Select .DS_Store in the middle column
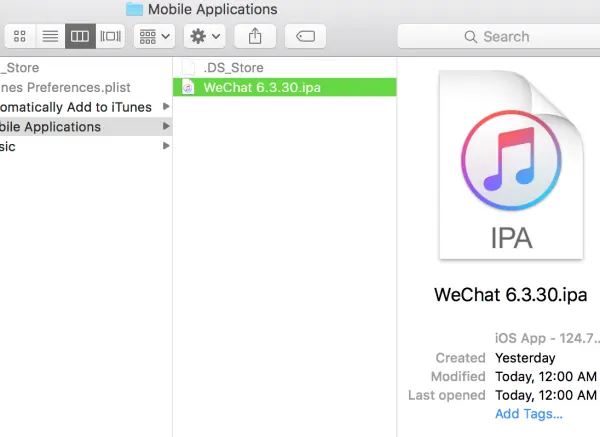This screenshot has width=600, height=437. pos(284,68)
